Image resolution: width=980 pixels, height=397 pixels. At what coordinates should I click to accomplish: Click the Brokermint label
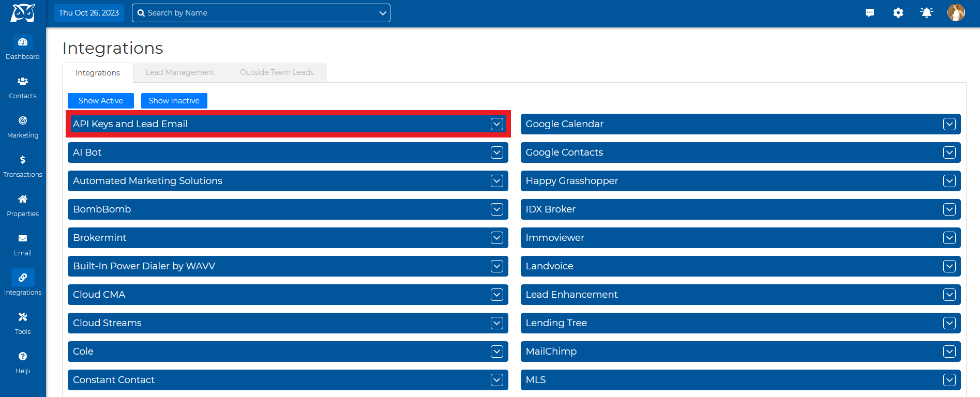tap(100, 238)
